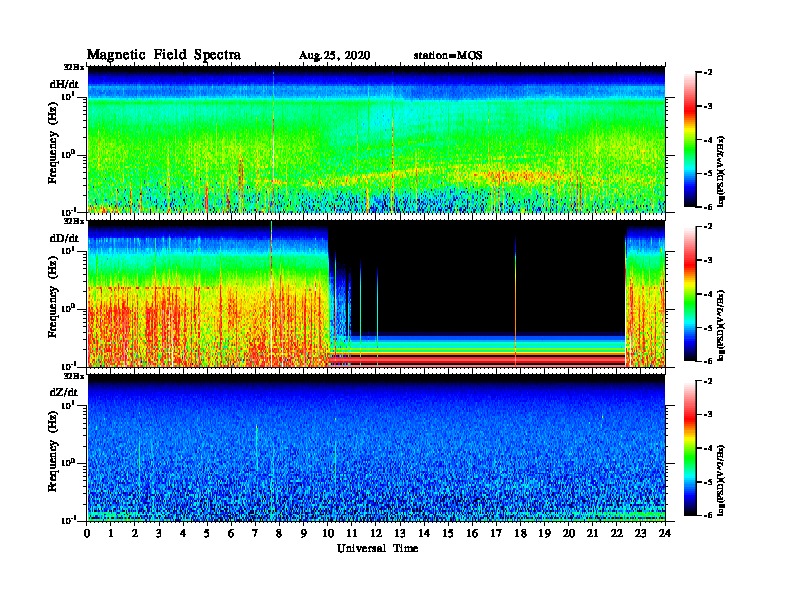The image size is (792, 612).
Task: Click the 'dD/dt' panel label
Action: pyautogui.click(x=64, y=238)
